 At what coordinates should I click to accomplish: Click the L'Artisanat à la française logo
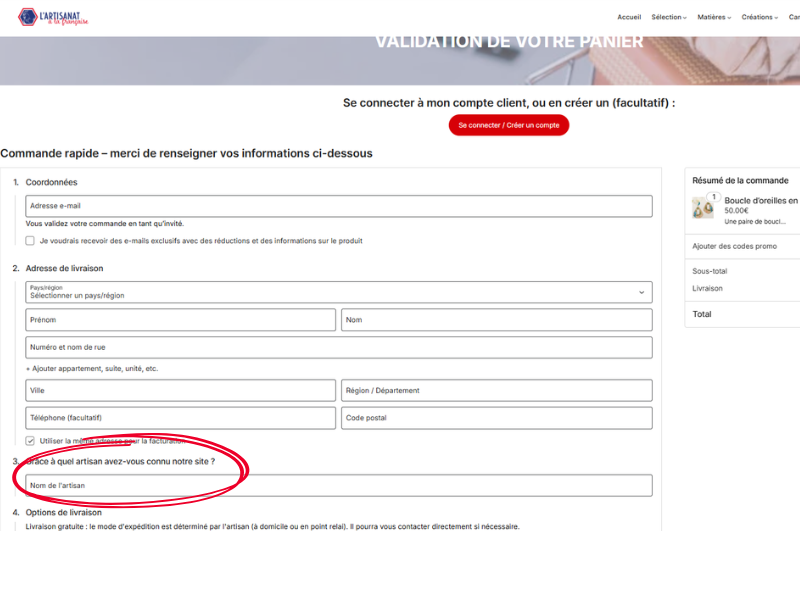click(x=53, y=17)
